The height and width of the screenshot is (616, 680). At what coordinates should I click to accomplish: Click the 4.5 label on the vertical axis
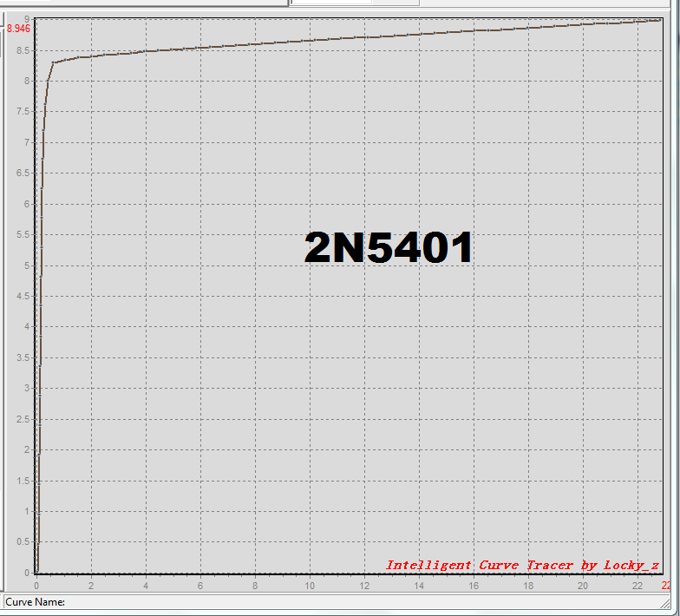(23, 297)
